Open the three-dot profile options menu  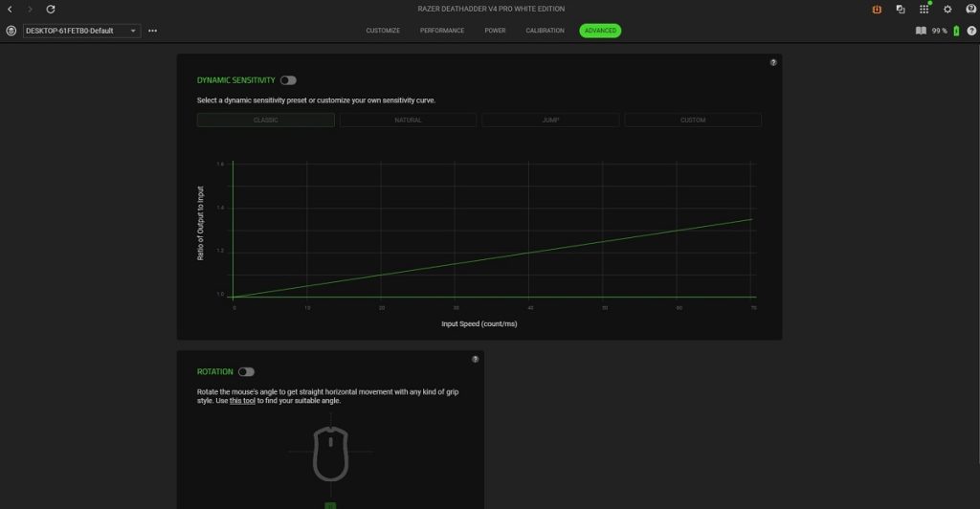(152, 31)
